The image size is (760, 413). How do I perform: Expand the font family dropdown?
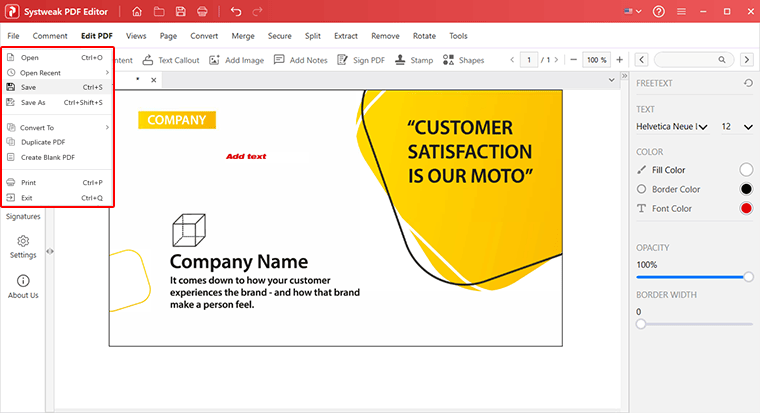[x=672, y=127]
